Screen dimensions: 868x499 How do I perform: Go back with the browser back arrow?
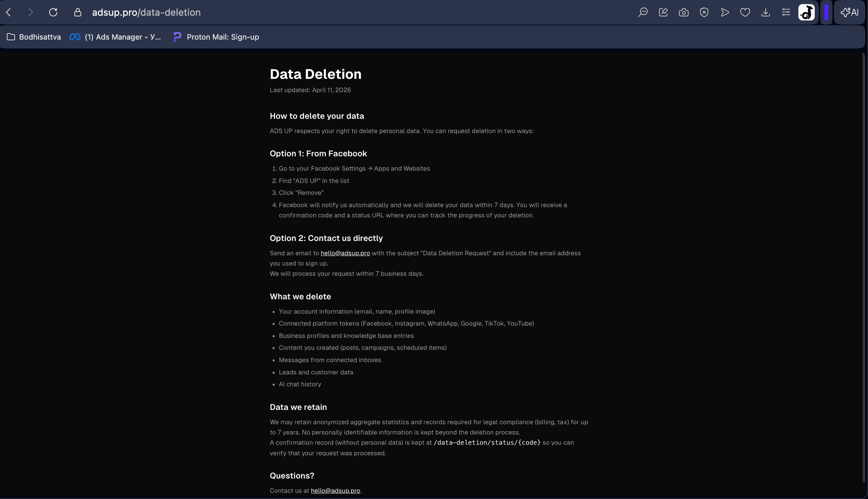9,12
